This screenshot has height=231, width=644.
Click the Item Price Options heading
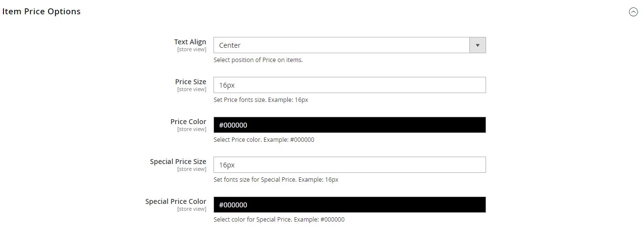[41, 11]
